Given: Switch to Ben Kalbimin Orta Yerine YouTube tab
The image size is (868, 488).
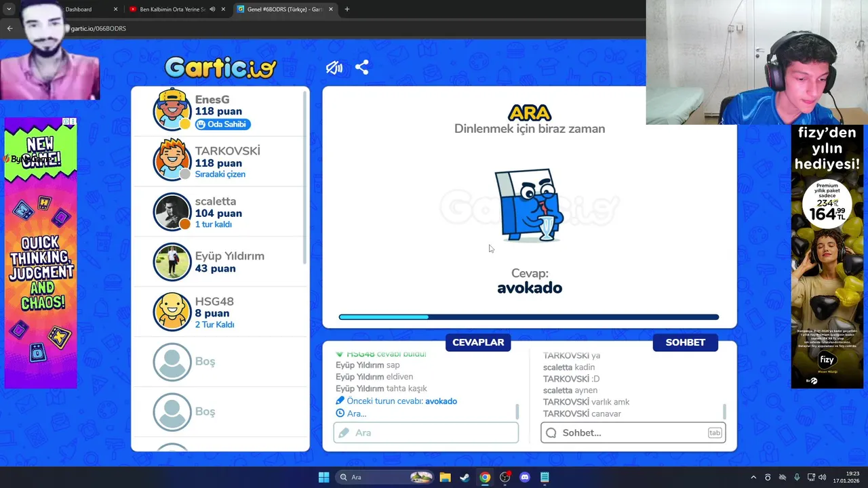Looking at the screenshot, I should coord(173,9).
